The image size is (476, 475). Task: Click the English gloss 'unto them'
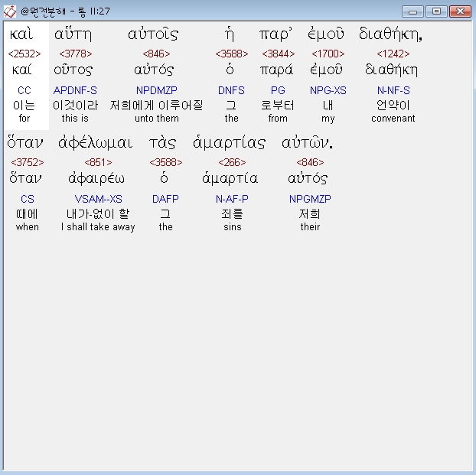click(x=157, y=118)
